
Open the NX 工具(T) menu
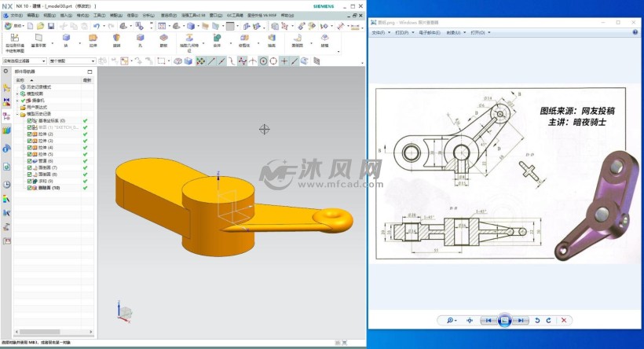(99, 15)
